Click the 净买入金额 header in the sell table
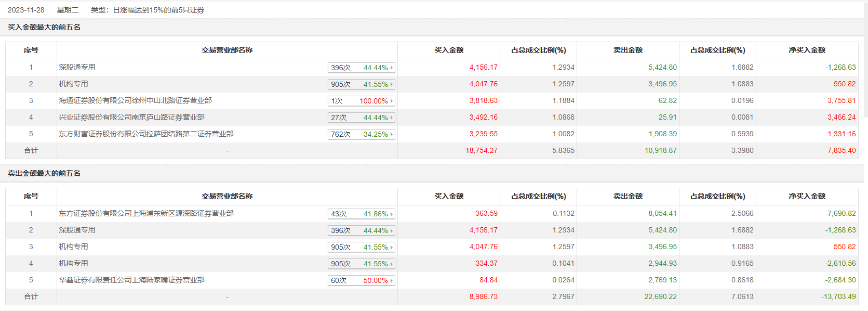 pyautogui.click(x=807, y=196)
